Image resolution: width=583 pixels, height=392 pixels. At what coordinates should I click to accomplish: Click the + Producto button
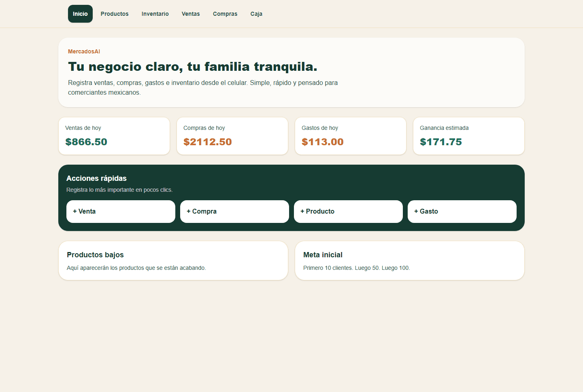coord(348,212)
